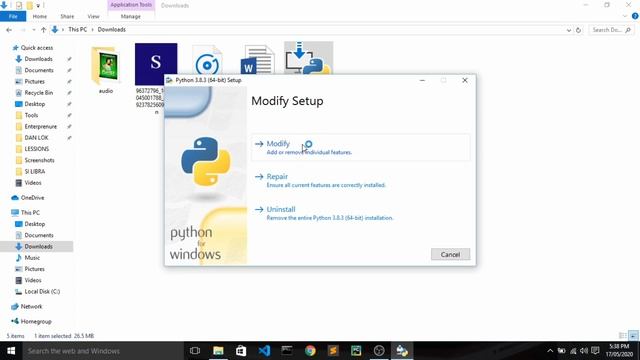Focus the Search Downloads box
Image resolution: width=640 pixels, height=360 pixels.
click(611, 30)
